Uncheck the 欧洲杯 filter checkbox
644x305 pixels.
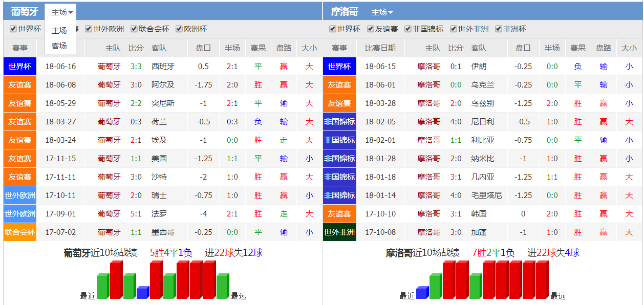(x=179, y=29)
